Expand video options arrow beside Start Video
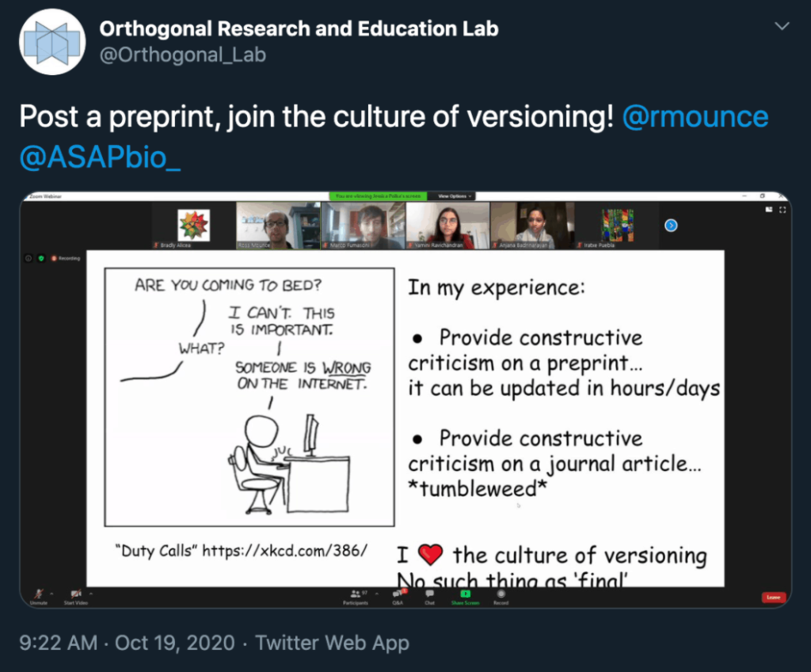The image size is (811, 672). click(90, 592)
